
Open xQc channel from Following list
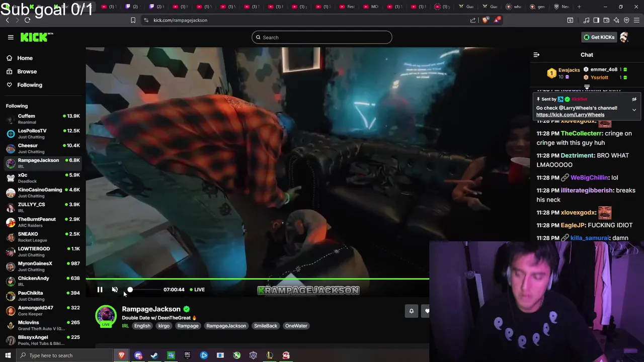[43, 177]
